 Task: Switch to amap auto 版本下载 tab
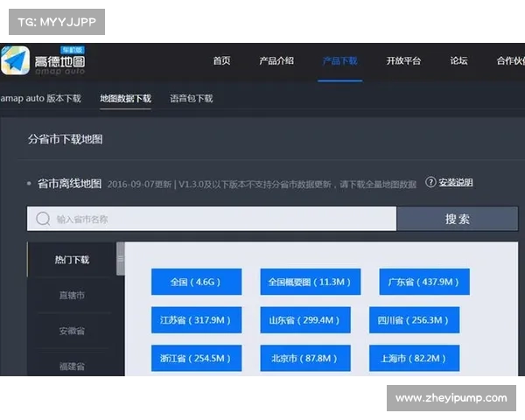[x=40, y=99]
